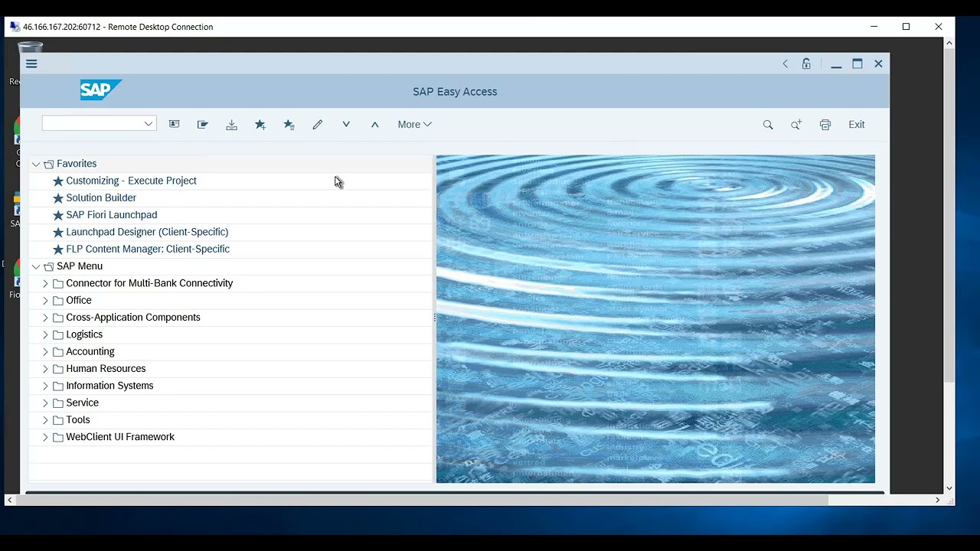Click the download toolbar icon
The image size is (980, 551).
(231, 124)
